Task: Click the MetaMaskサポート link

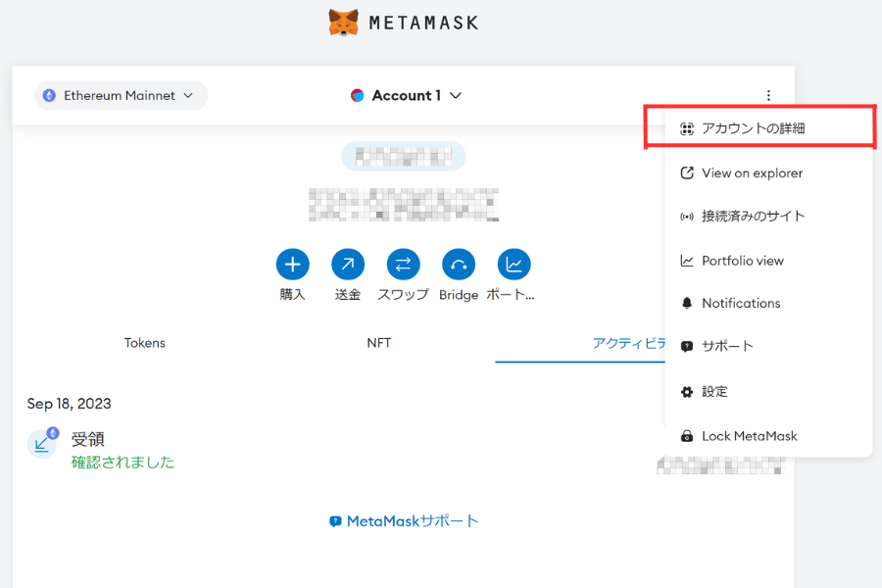Action: pos(404,521)
